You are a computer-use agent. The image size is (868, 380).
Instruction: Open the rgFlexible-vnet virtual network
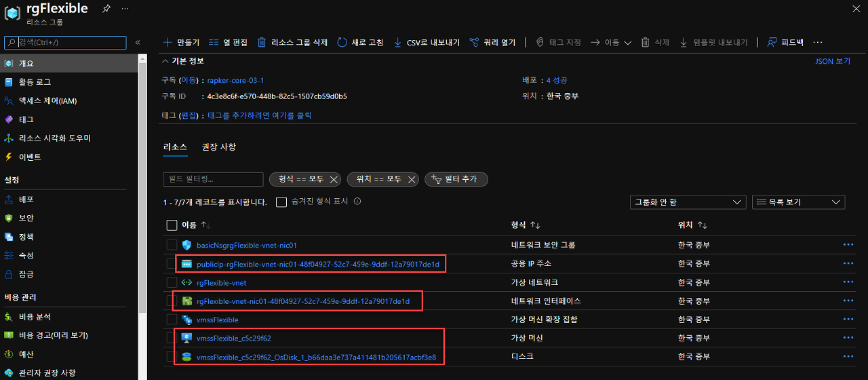coord(221,282)
